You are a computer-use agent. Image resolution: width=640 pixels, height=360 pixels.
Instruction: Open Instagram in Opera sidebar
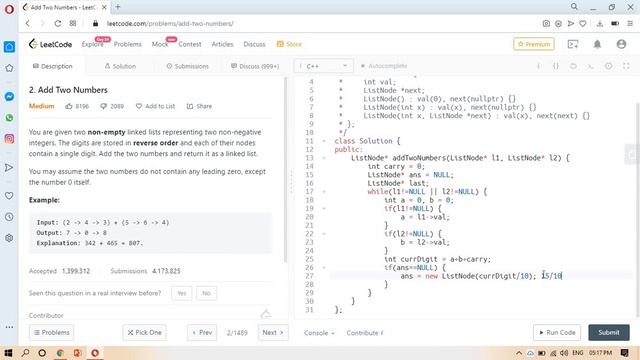point(9,139)
